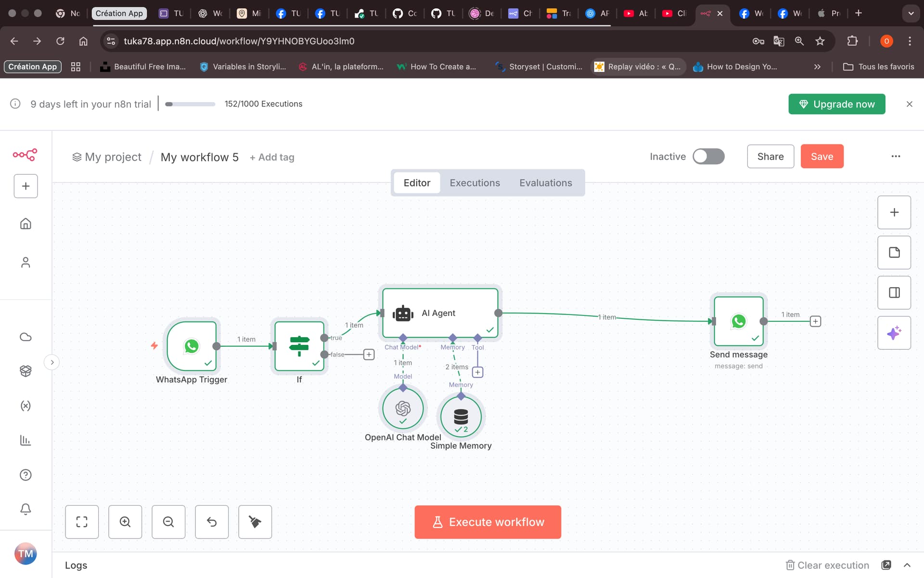Screen dimensions: 924x578
Task: Click the trial executions progress bar
Action: pyautogui.click(x=190, y=104)
